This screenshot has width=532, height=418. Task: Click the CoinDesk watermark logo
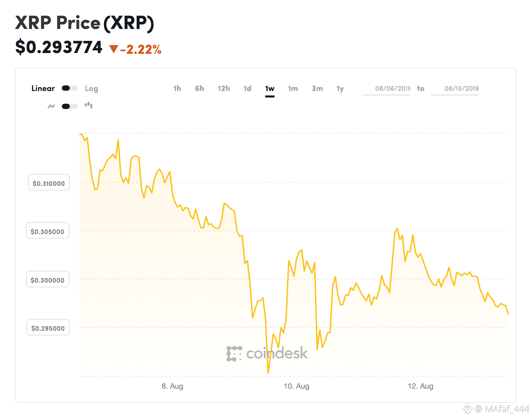pos(267,354)
